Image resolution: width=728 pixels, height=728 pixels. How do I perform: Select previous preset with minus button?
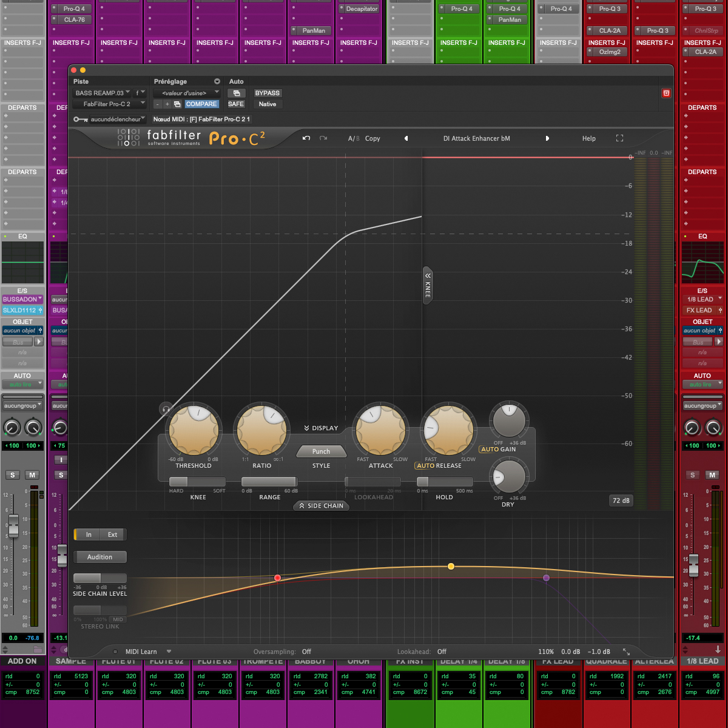pyautogui.click(x=157, y=104)
